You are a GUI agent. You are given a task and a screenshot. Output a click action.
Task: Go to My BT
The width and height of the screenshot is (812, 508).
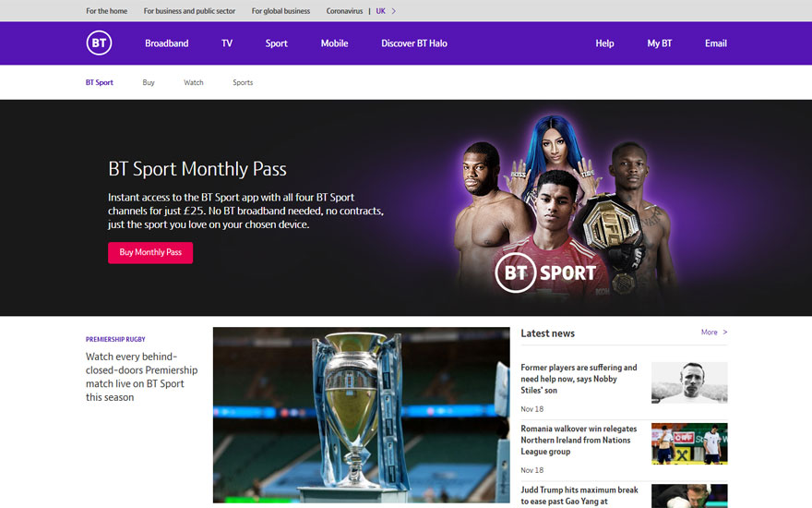click(659, 43)
